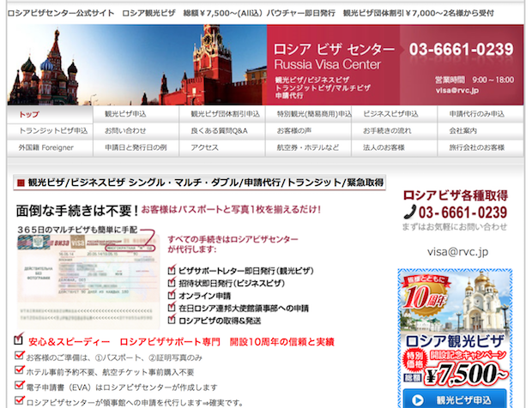This screenshot has height=408, width=532.
Task: Go to トランジットビザ申込 page
Action: (x=53, y=130)
